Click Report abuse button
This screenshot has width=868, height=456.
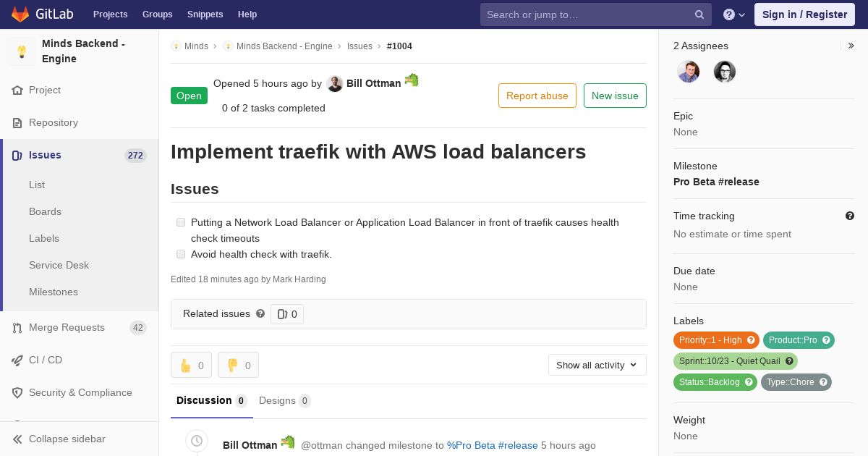pos(537,96)
